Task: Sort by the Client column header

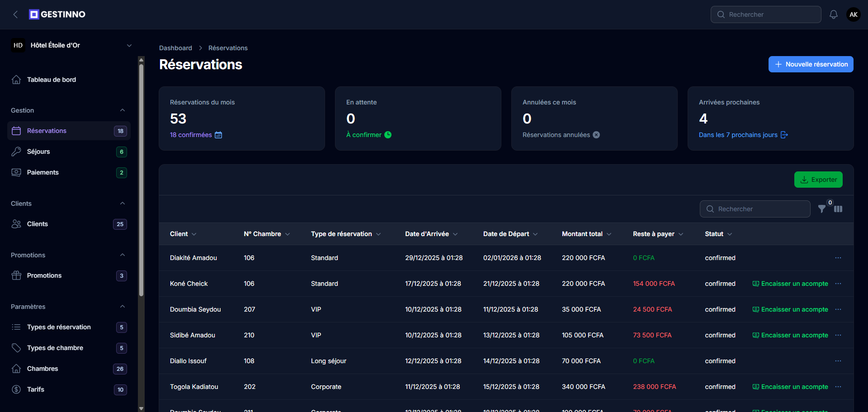Action: [183, 234]
